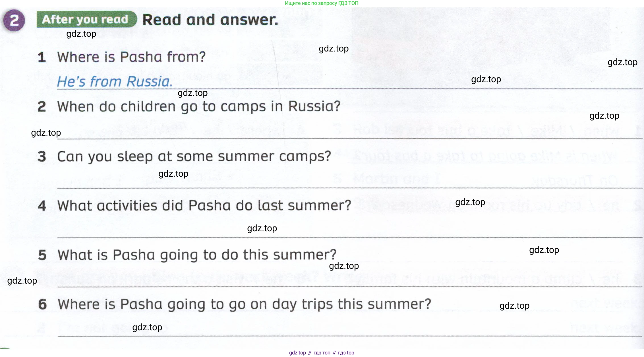Click the 'Read and answer.' heading
The height and width of the screenshot is (357, 644).
[x=210, y=20]
